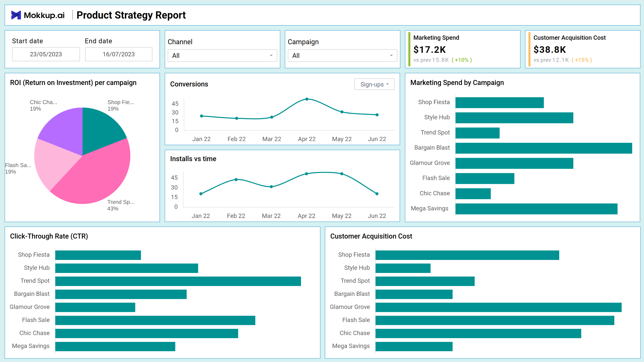Click the Mar 22 point in Installs vs time
The image size is (644, 362).
(271, 187)
